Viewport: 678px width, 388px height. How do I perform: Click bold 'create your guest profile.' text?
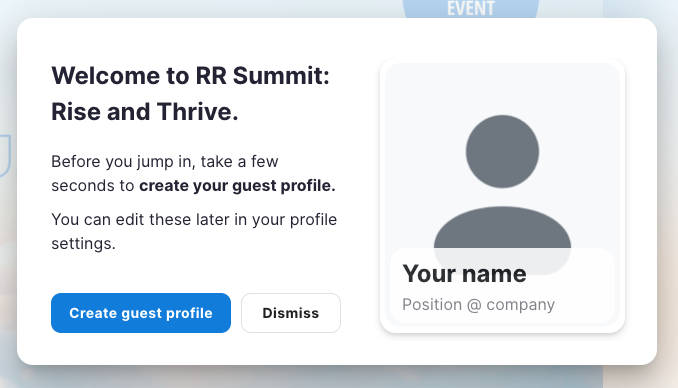(x=237, y=186)
